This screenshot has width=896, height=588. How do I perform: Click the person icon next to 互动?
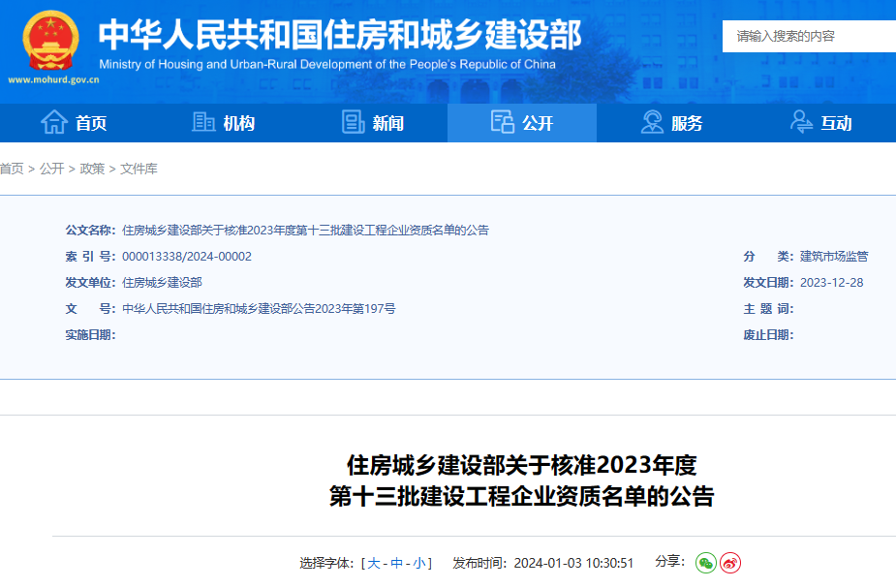click(x=800, y=121)
